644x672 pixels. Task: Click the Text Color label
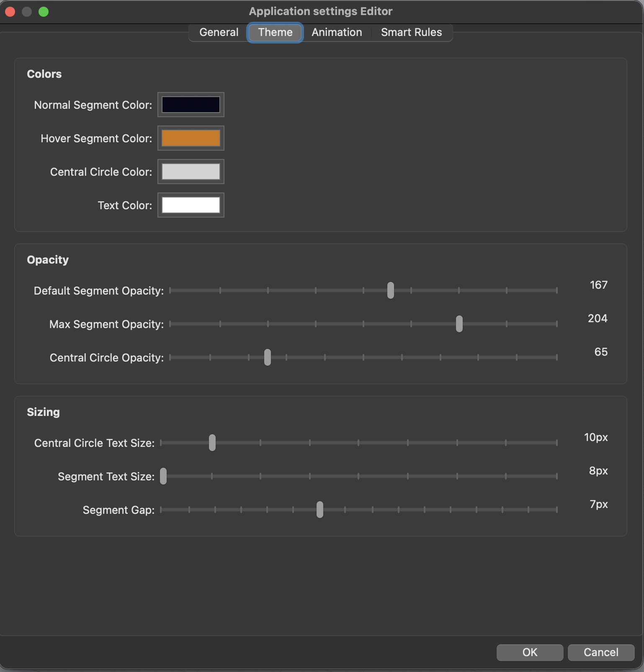(125, 205)
